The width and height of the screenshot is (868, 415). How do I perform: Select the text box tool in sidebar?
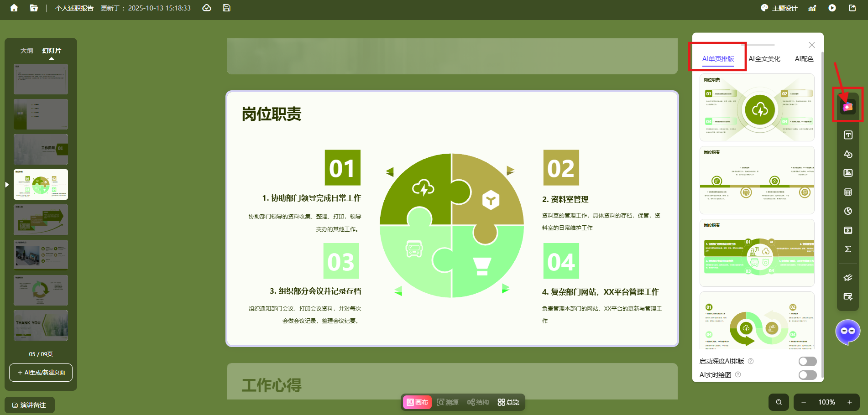pyautogui.click(x=848, y=135)
